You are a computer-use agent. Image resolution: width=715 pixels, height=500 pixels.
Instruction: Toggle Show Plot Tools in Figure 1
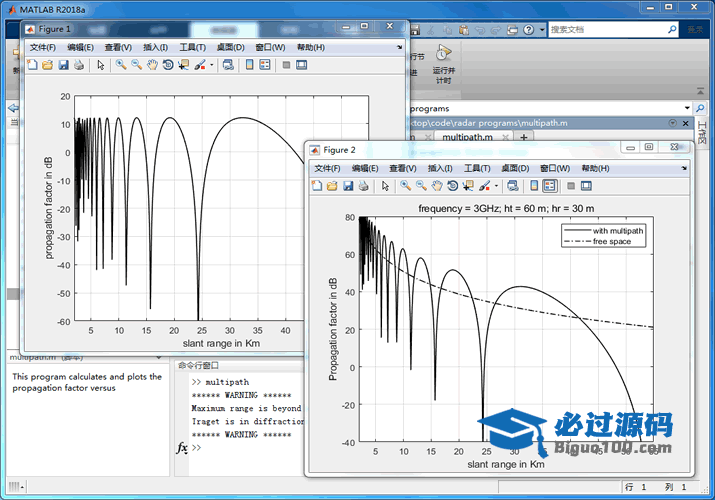point(301,65)
